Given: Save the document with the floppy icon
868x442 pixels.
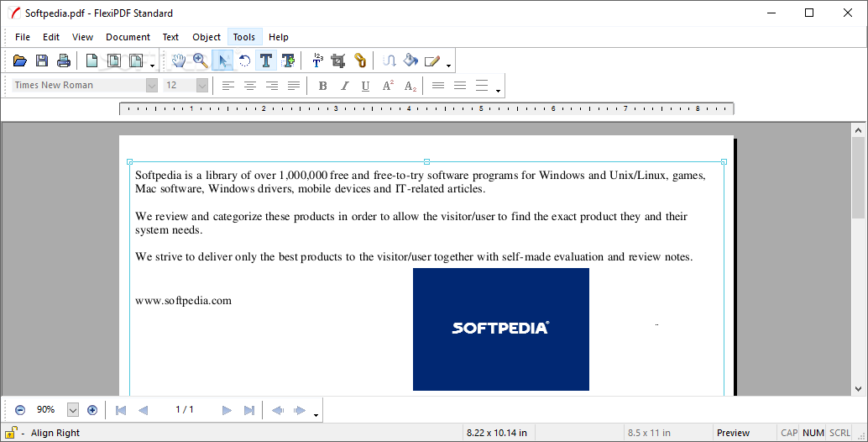Looking at the screenshot, I should [41, 61].
